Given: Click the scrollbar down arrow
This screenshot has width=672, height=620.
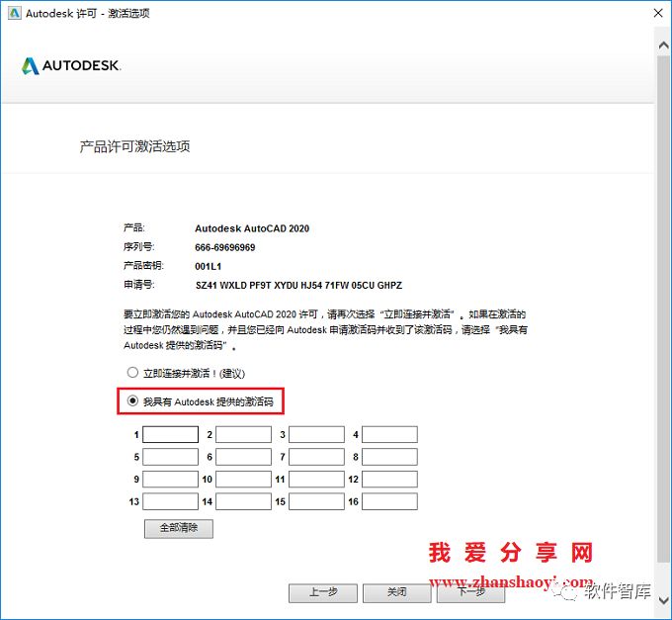Looking at the screenshot, I should (663, 600).
